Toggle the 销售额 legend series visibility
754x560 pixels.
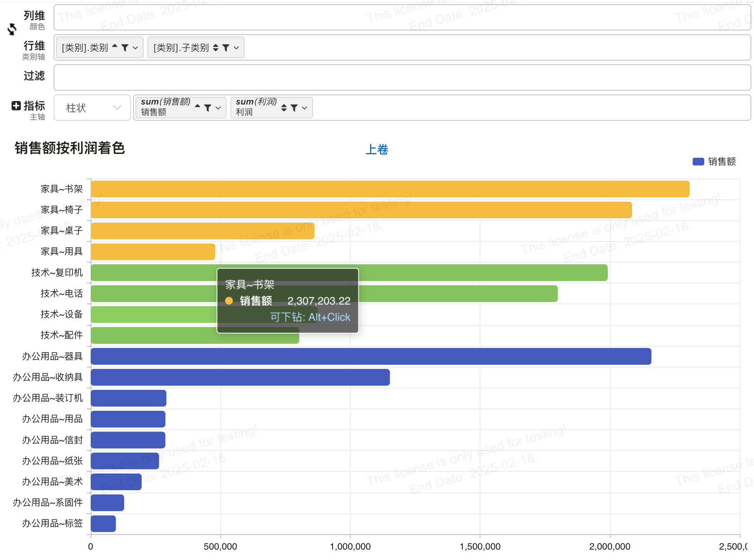pos(714,162)
